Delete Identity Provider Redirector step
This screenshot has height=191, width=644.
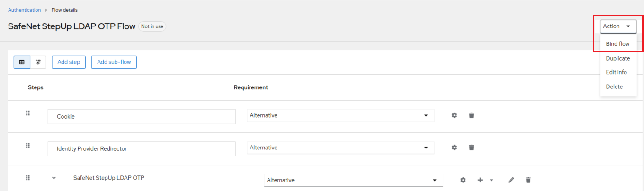click(x=471, y=148)
